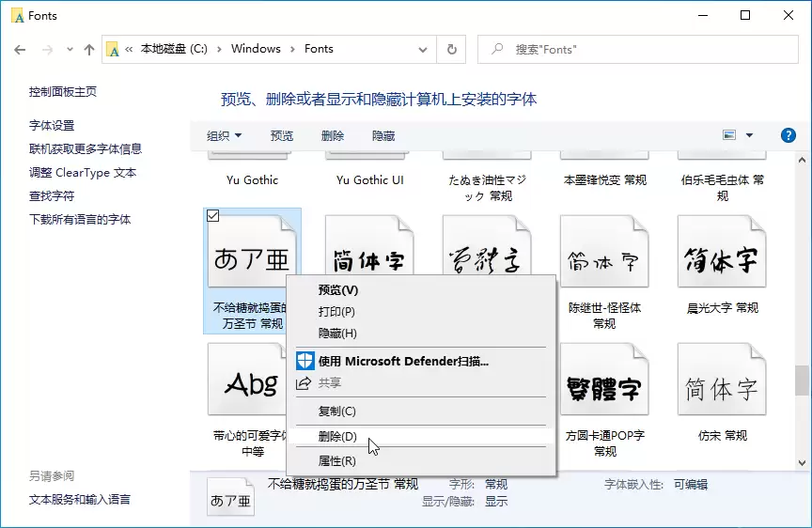Click the vertical scrollbar down arrow
Viewport: 812px width, 528px height.
[802, 463]
